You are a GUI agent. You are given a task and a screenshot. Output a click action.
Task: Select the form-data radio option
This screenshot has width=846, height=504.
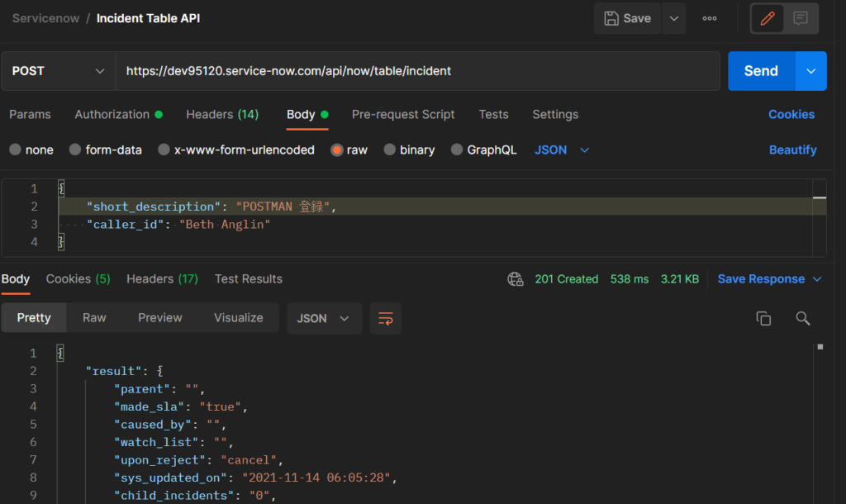(x=76, y=150)
